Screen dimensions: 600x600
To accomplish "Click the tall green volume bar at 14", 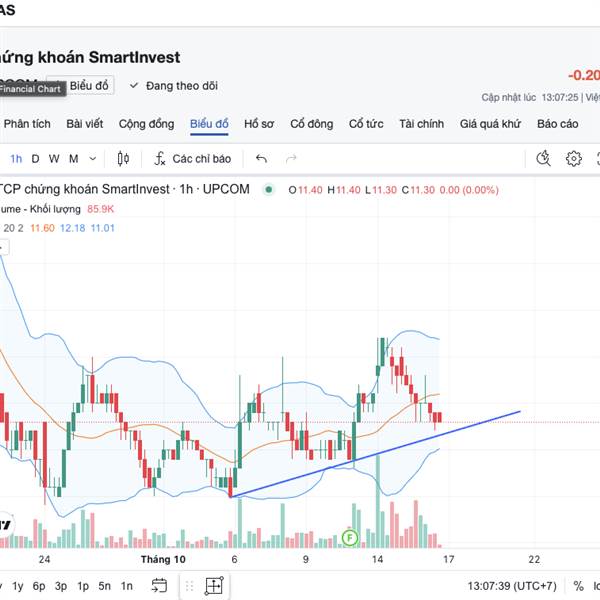I will [x=378, y=501].
